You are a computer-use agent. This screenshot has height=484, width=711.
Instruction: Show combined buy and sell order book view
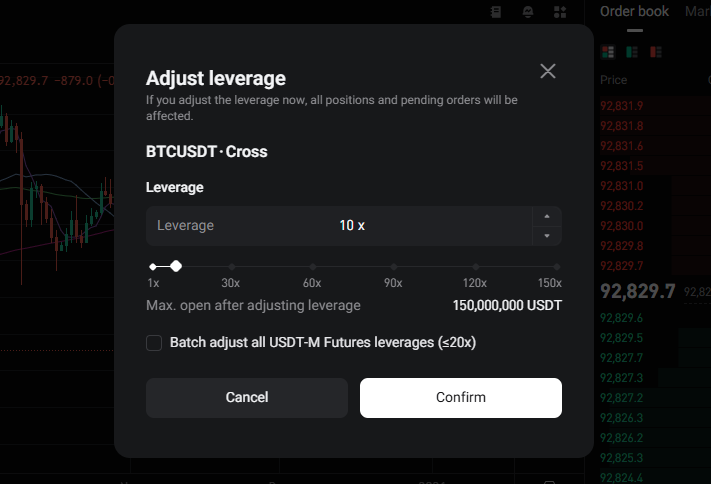click(x=607, y=51)
